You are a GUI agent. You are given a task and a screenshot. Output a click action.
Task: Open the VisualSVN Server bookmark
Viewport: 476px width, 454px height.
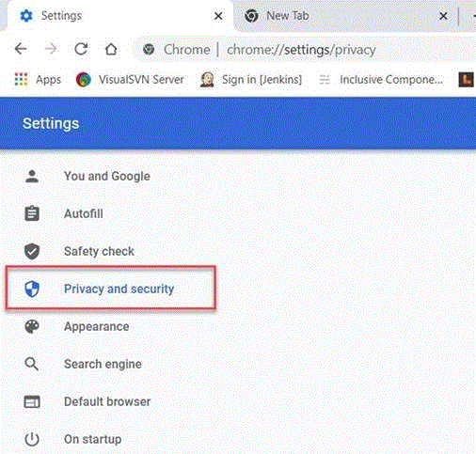(x=130, y=79)
